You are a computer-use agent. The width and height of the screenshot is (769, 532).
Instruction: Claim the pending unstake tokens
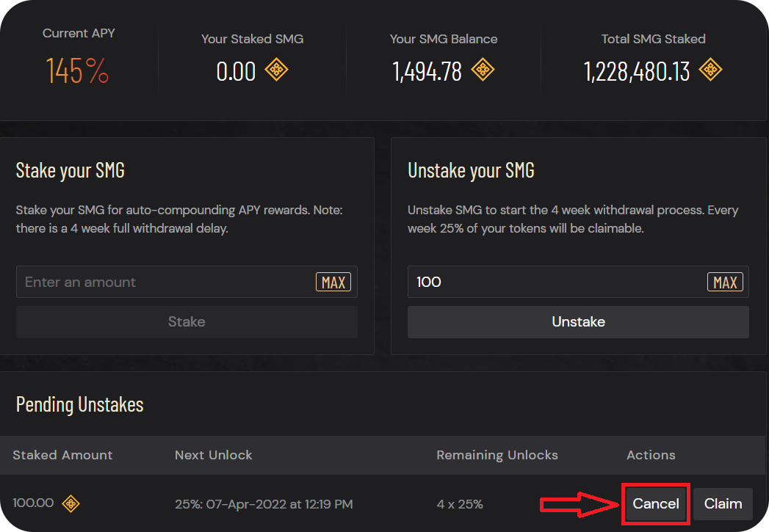click(x=723, y=503)
